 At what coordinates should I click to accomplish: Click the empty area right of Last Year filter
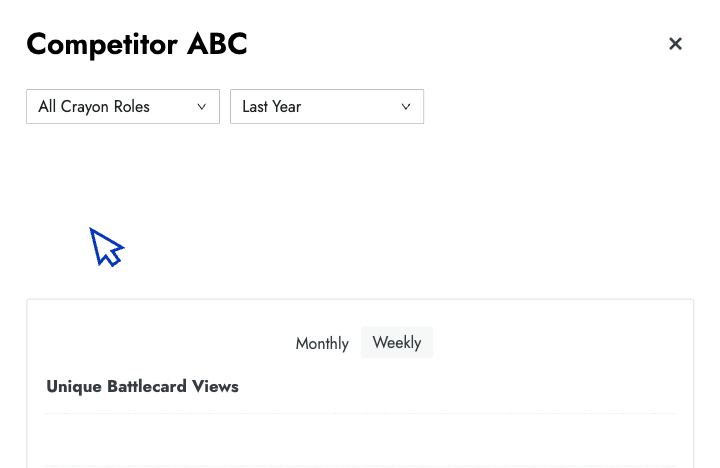(x=560, y=107)
